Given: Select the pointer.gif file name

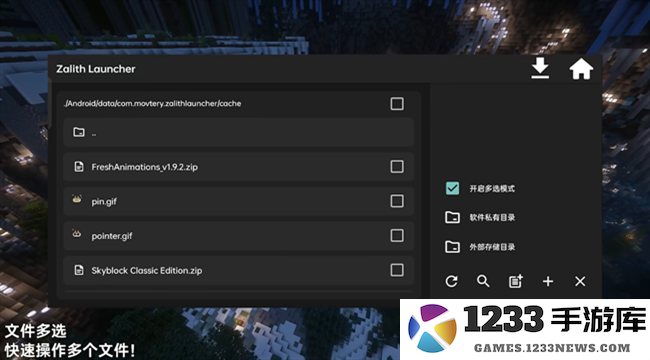Looking at the screenshot, I should [112, 236].
